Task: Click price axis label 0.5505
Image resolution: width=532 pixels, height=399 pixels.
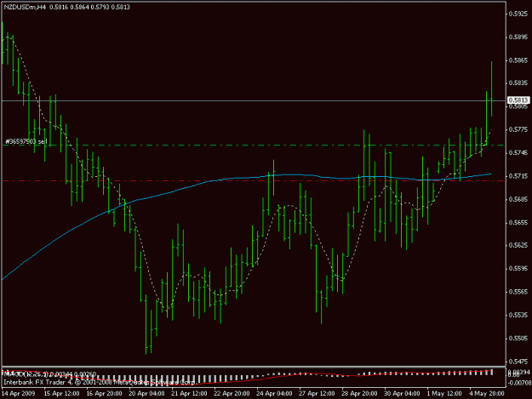Action: pyautogui.click(x=518, y=339)
